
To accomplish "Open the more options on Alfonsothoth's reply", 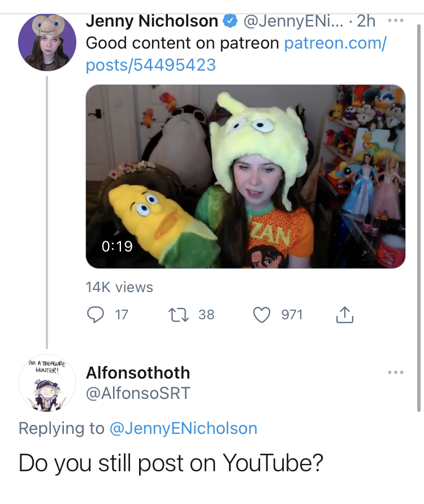I will [x=395, y=372].
